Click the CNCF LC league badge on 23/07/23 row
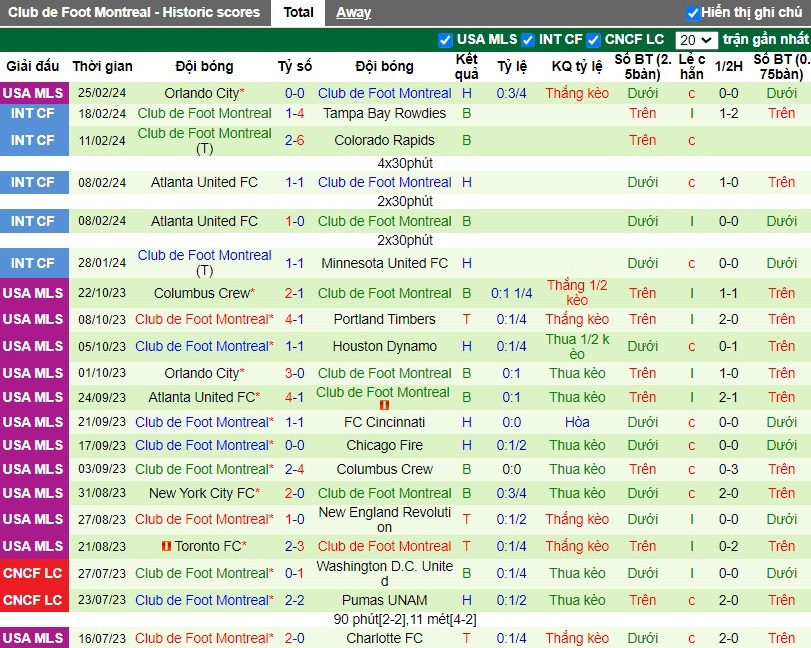811x648 pixels. (34, 600)
